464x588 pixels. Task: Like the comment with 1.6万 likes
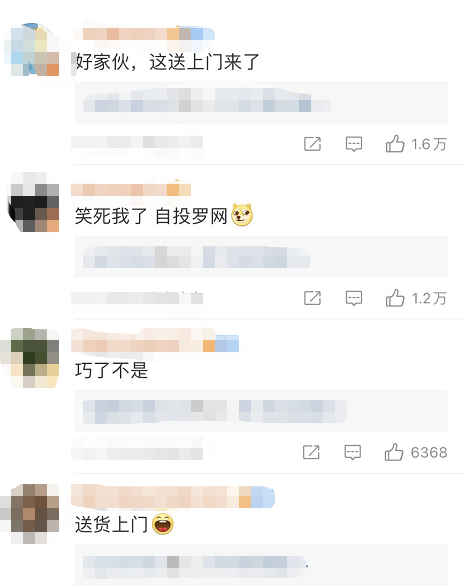395,144
